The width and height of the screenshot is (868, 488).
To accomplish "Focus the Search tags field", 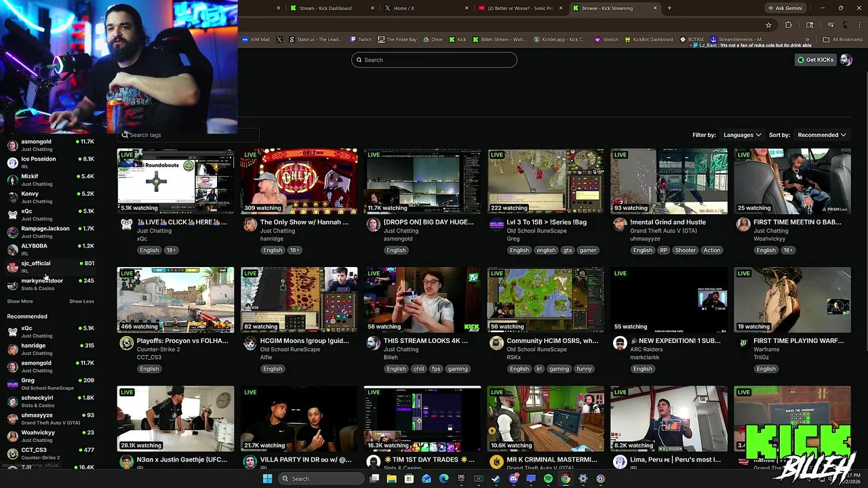I will click(188, 135).
